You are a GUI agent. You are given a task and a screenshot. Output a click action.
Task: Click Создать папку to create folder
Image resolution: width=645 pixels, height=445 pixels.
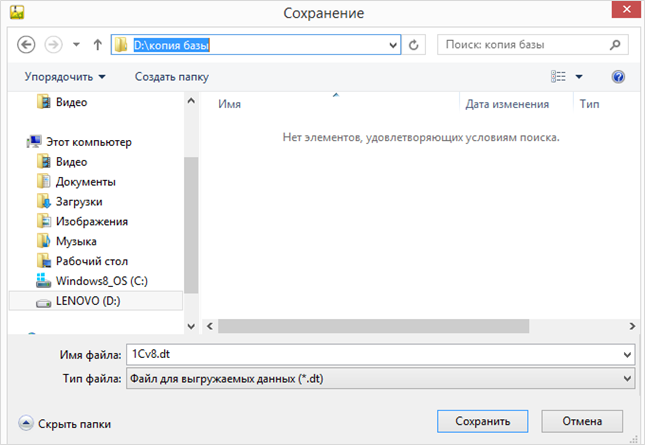pyautogui.click(x=172, y=76)
